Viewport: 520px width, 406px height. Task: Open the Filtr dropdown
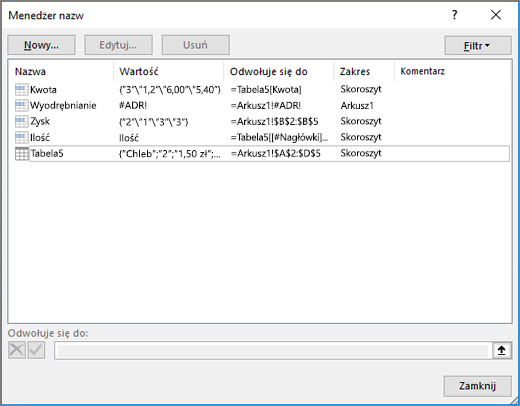[x=478, y=46]
